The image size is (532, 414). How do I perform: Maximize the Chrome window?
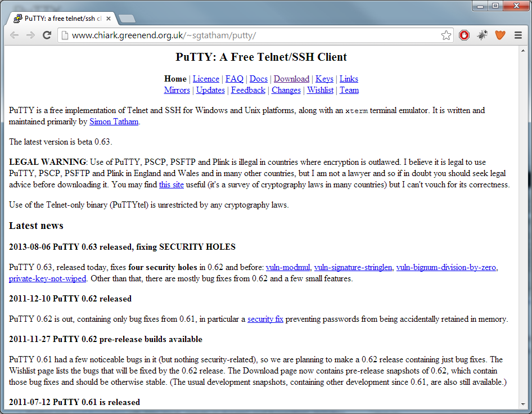tap(495, 6)
